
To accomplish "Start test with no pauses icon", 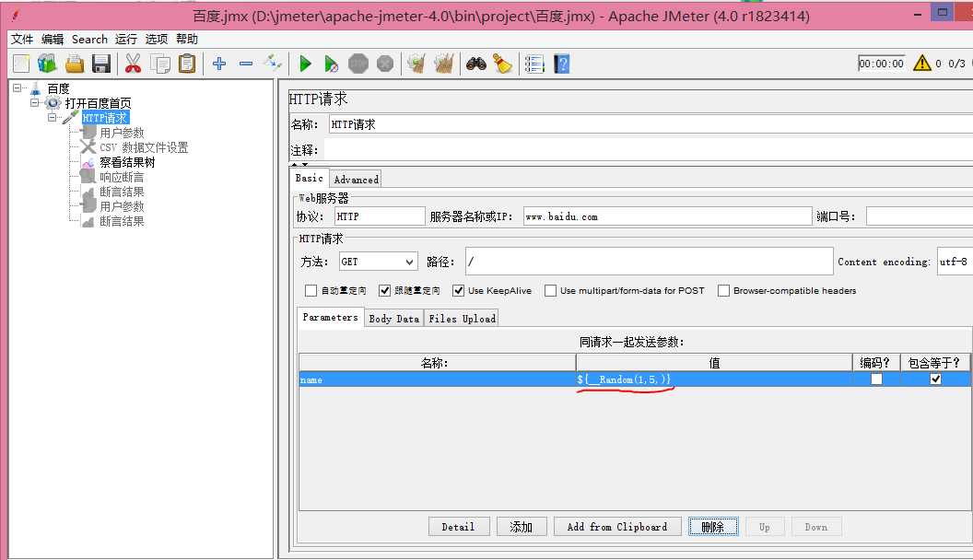I will pos(332,64).
